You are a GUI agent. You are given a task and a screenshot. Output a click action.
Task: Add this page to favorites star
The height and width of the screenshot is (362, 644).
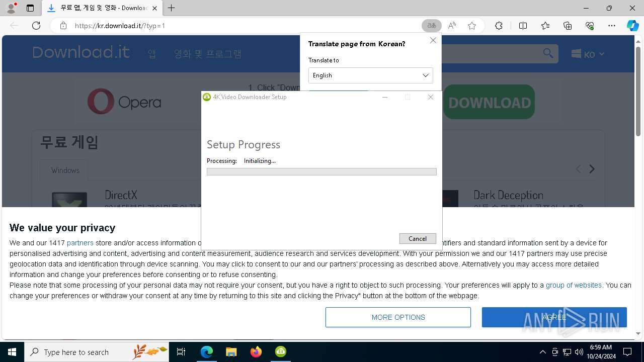click(472, 26)
